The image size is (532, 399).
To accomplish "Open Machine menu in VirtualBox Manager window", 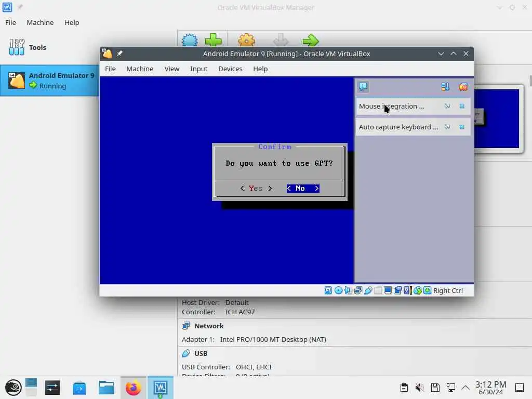I will pyautogui.click(x=40, y=22).
